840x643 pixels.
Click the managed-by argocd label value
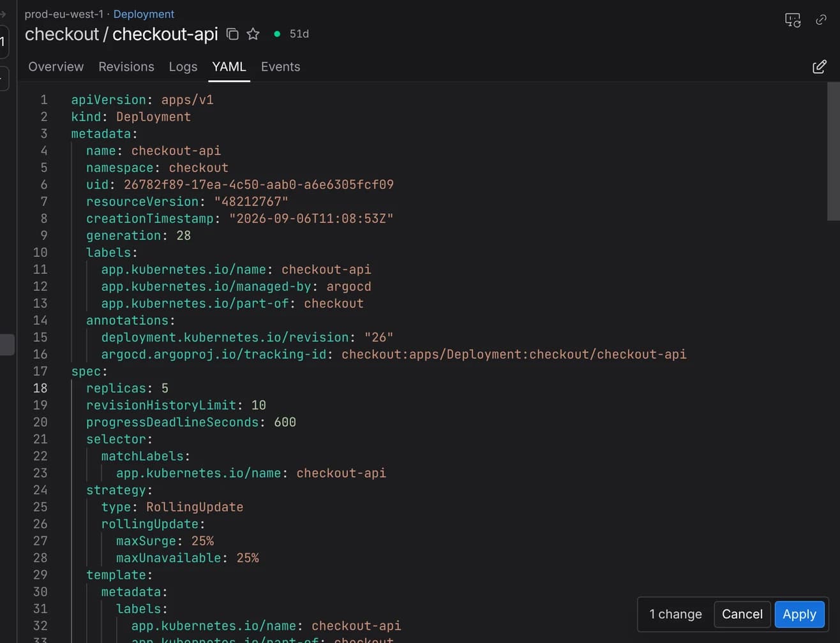pos(349,286)
